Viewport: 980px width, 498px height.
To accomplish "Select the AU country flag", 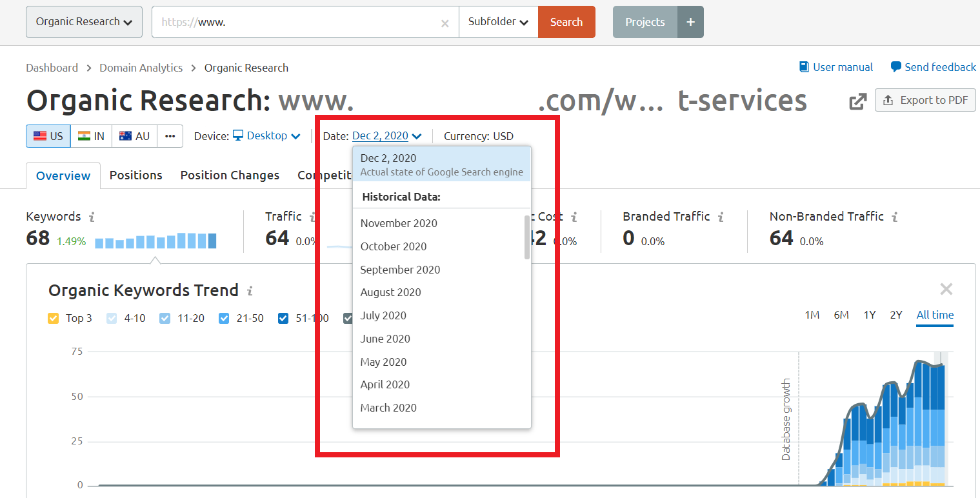I will pos(134,135).
